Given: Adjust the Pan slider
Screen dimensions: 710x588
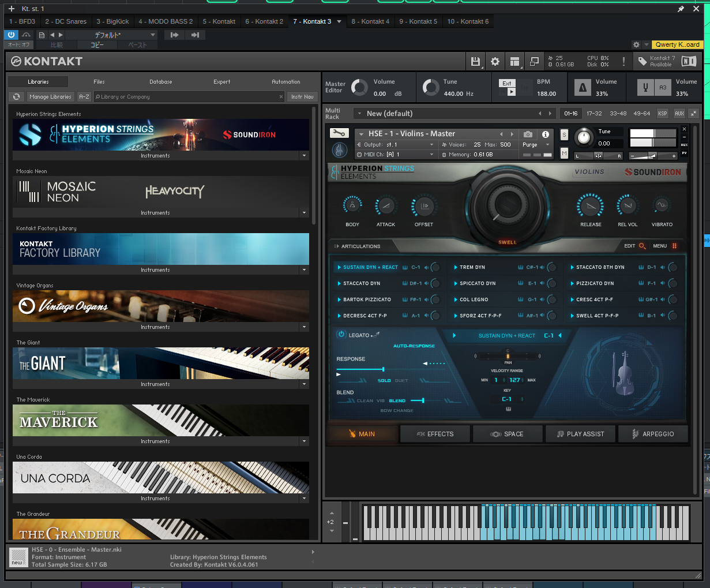Looking at the screenshot, I should (508, 356).
